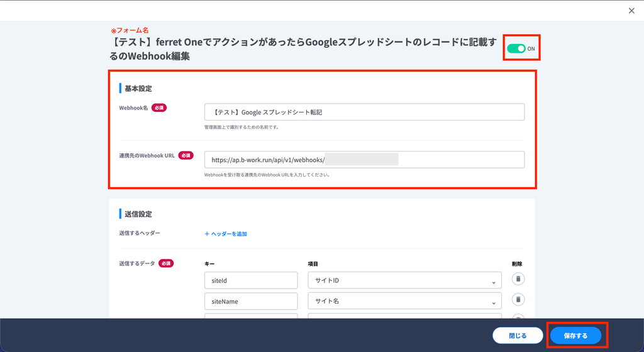Save changes with 保存する button
This screenshot has height=352, width=644.
click(x=575, y=336)
